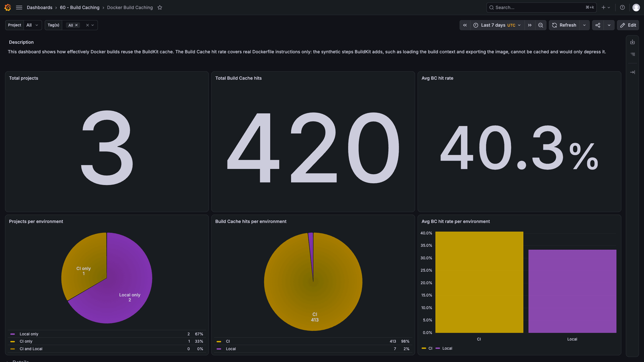Screen dimensions: 644x362
Task: Click the Total Build Cache hits title
Action: click(x=238, y=78)
